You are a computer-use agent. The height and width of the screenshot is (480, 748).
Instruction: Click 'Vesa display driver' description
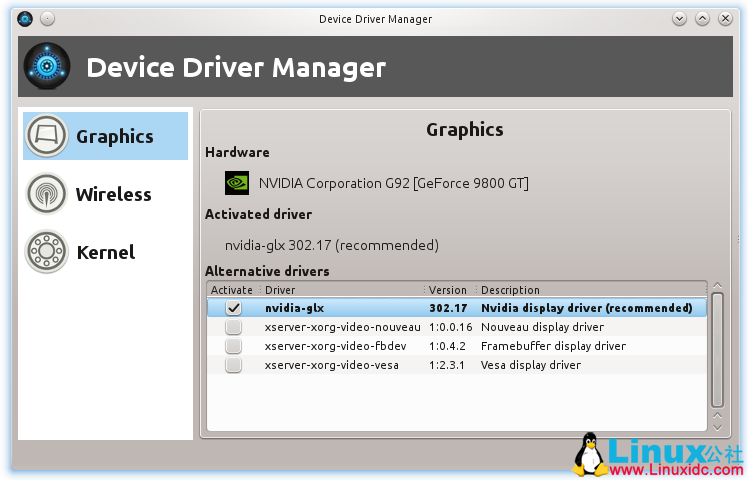[531, 365]
